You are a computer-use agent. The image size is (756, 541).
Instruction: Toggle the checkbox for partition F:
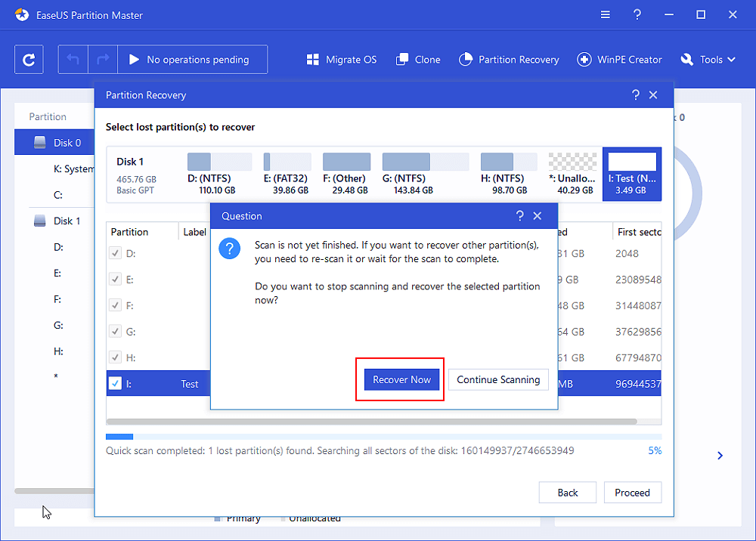115,305
